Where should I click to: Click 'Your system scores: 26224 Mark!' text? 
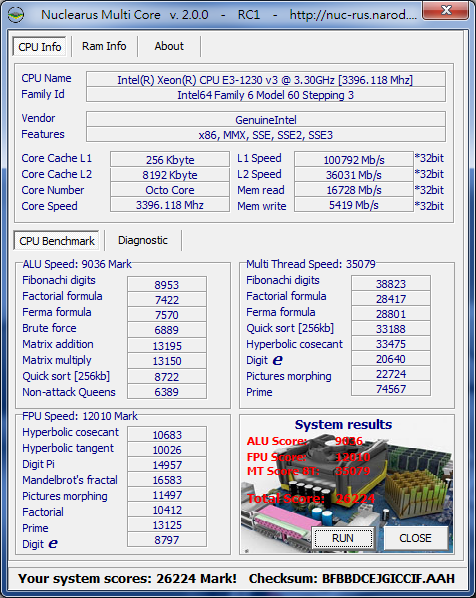pyautogui.click(x=127, y=578)
